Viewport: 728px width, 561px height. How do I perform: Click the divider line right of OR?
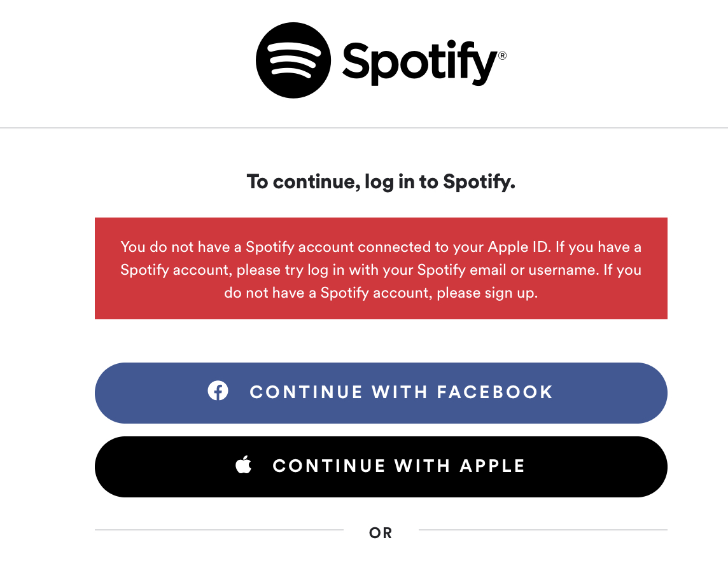543,529
